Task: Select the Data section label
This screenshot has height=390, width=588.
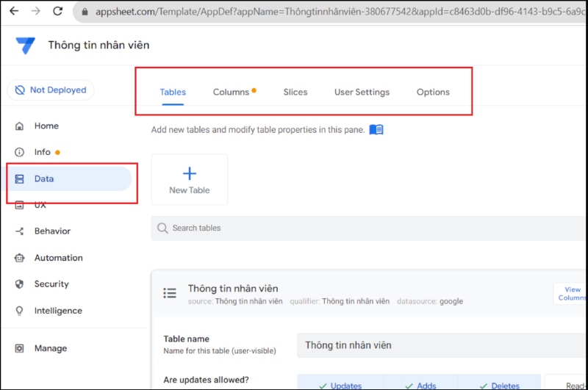Action: click(44, 178)
